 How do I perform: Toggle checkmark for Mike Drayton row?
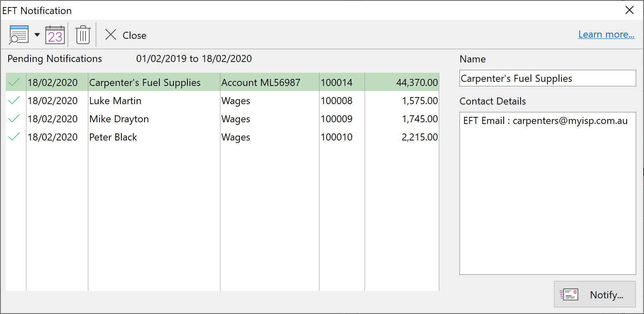coord(14,119)
